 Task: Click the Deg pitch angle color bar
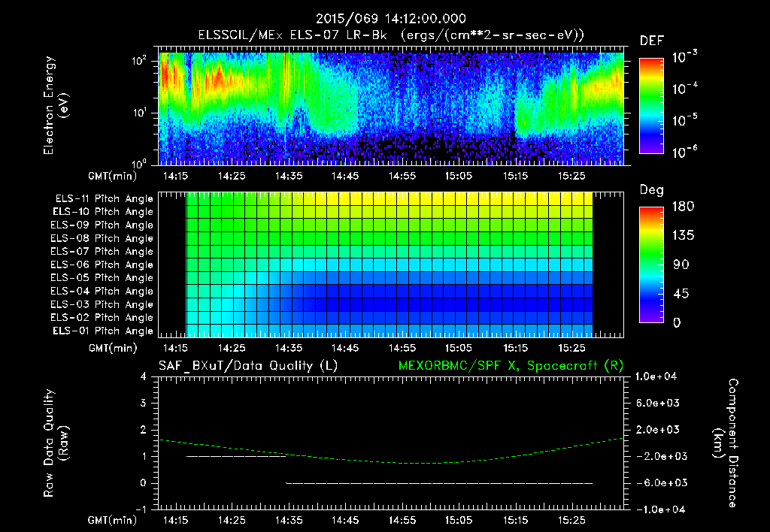(651, 264)
